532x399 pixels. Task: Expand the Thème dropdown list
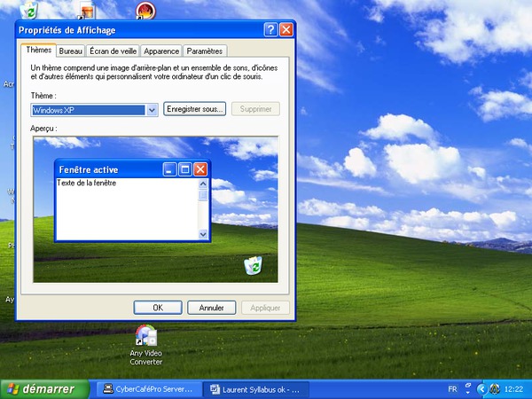(152, 110)
